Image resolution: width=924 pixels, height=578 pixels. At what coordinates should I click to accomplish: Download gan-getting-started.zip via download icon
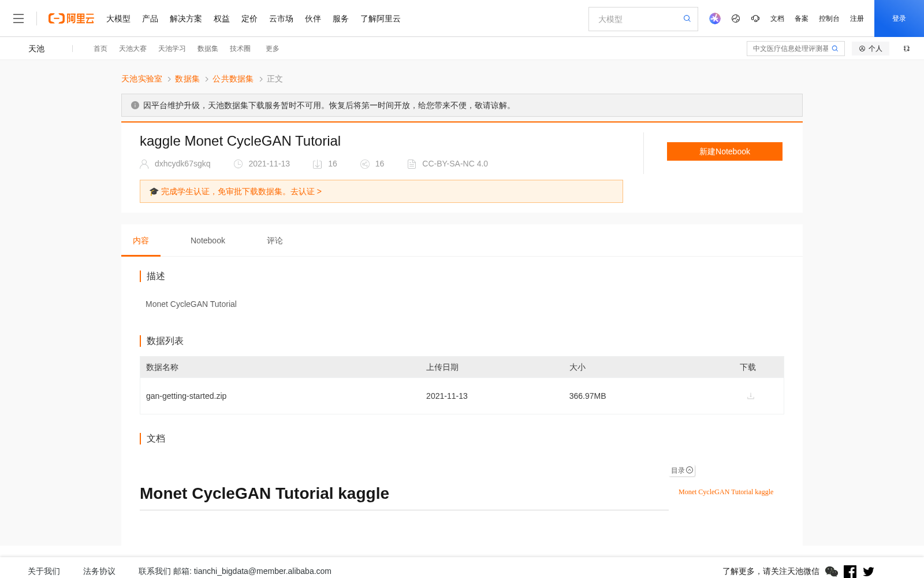tap(751, 396)
